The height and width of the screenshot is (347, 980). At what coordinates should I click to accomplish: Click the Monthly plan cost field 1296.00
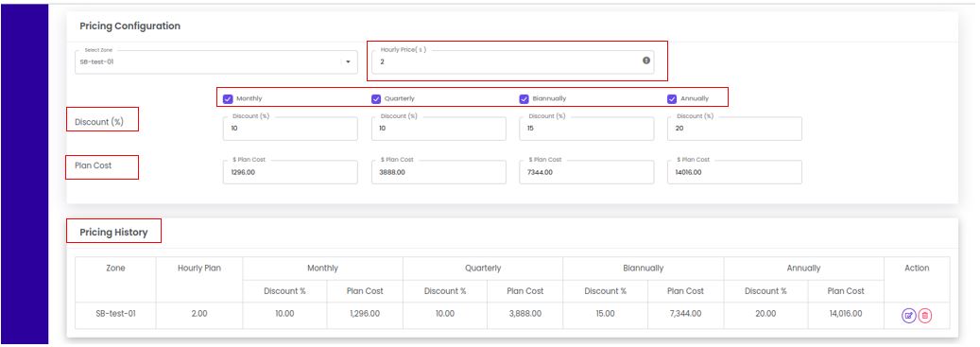coord(291,172)
